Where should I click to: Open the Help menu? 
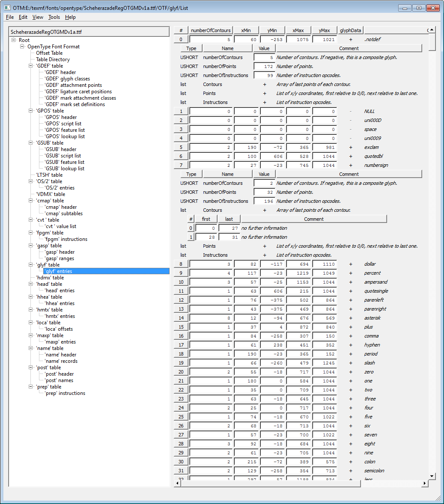coord(70,17)
